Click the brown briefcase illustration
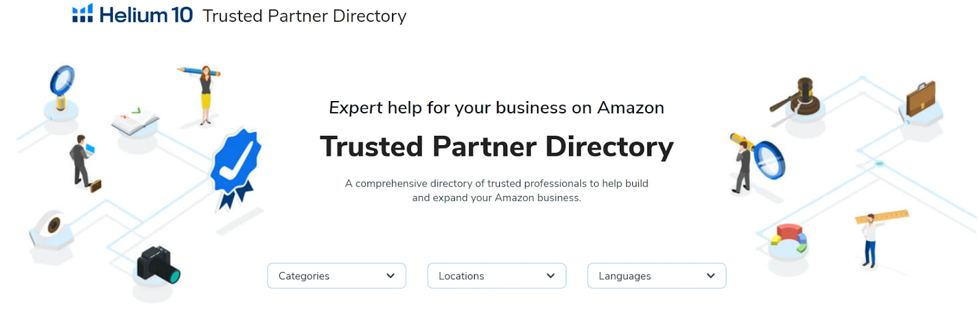 pyautogui.click(x=921, y=98)
